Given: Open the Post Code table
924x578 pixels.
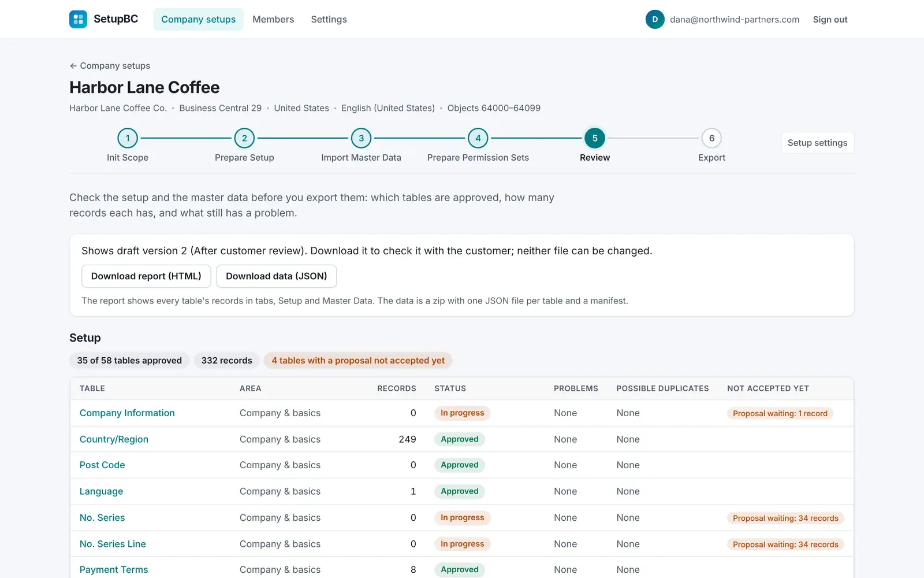Looking at the screenshot, I should [102, 465].
